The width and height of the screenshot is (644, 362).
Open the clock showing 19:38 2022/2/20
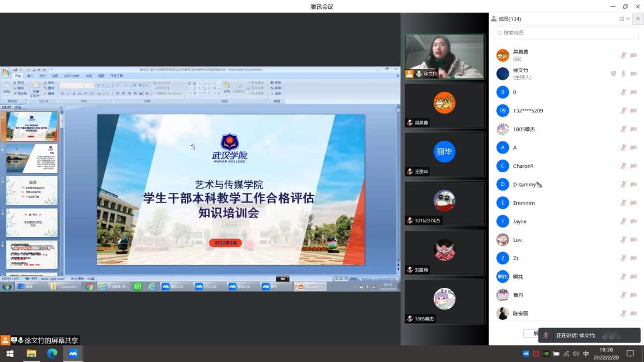click(x=606, y=354)
